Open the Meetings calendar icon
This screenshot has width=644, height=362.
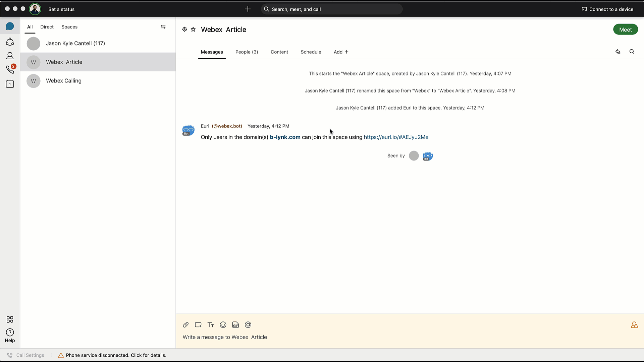[x=10, y=84]
